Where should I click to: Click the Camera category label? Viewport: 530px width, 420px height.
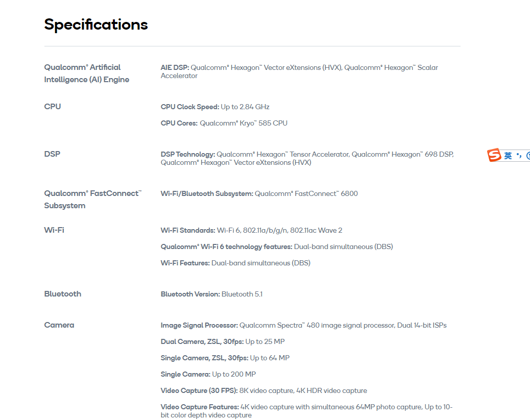click(59, 325)
